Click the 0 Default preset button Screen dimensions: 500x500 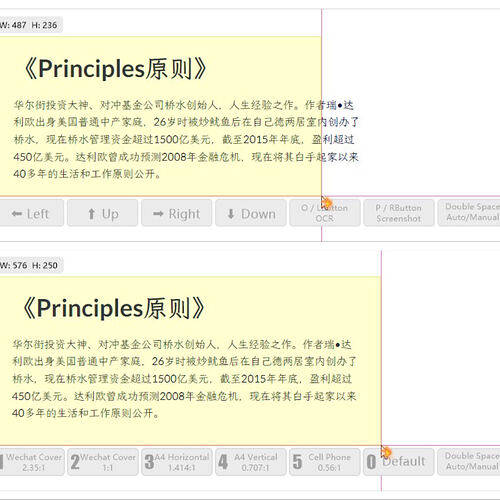(399, 462)
